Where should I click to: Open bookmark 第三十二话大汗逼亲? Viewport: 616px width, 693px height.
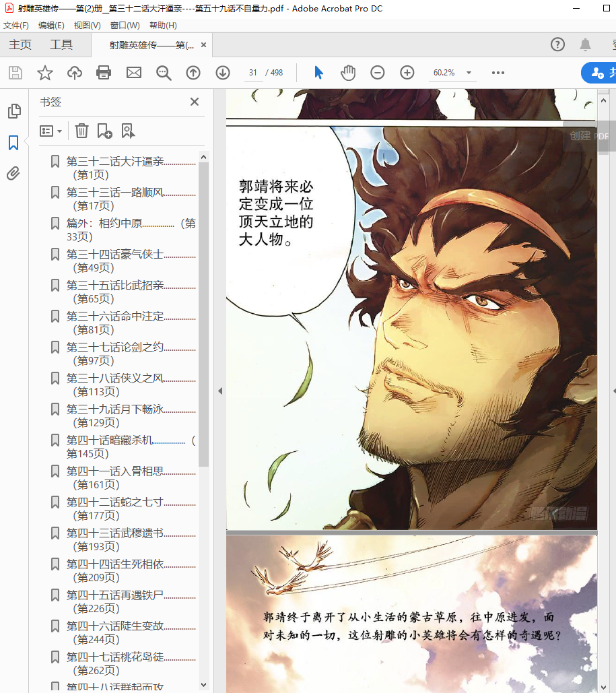(x=131, y=168)
